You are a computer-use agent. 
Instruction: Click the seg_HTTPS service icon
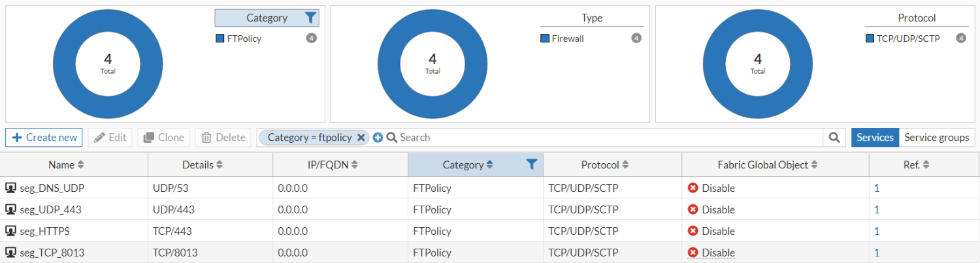[10, 231]
